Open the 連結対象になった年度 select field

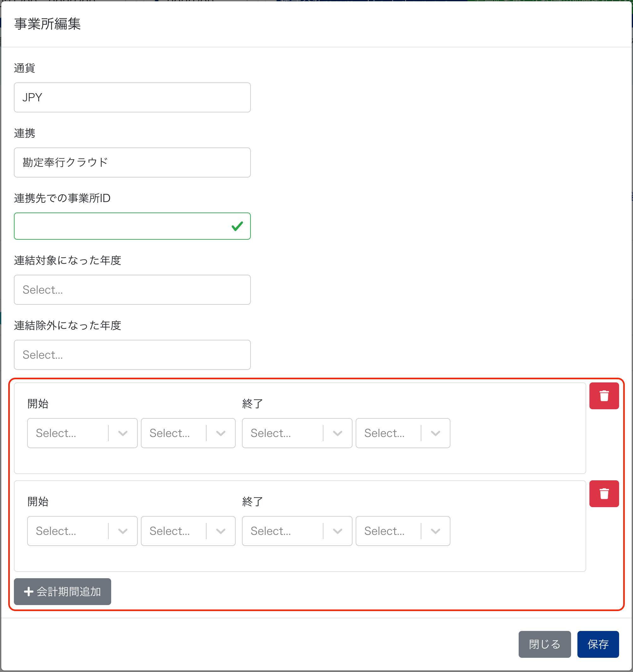132,290
